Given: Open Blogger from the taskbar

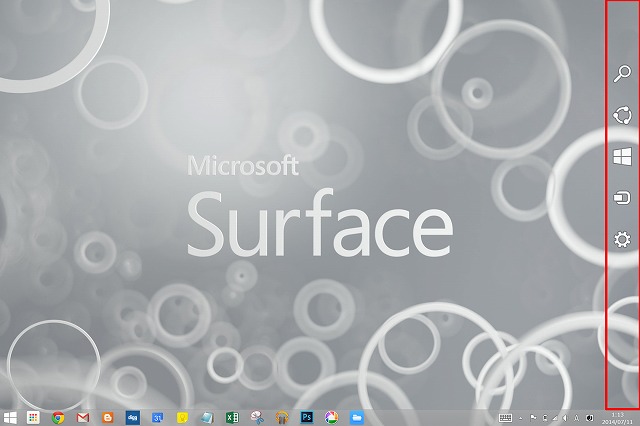Looking at the screenshot, I should pyautogui.click(x=108, y=417).
